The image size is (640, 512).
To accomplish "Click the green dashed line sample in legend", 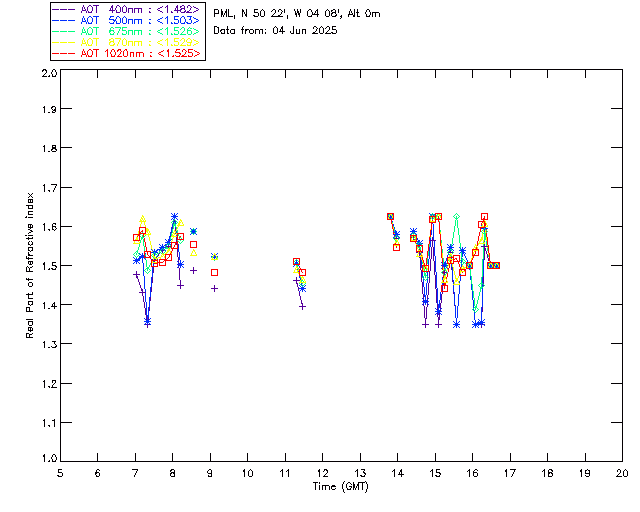I will pos(63,31).
